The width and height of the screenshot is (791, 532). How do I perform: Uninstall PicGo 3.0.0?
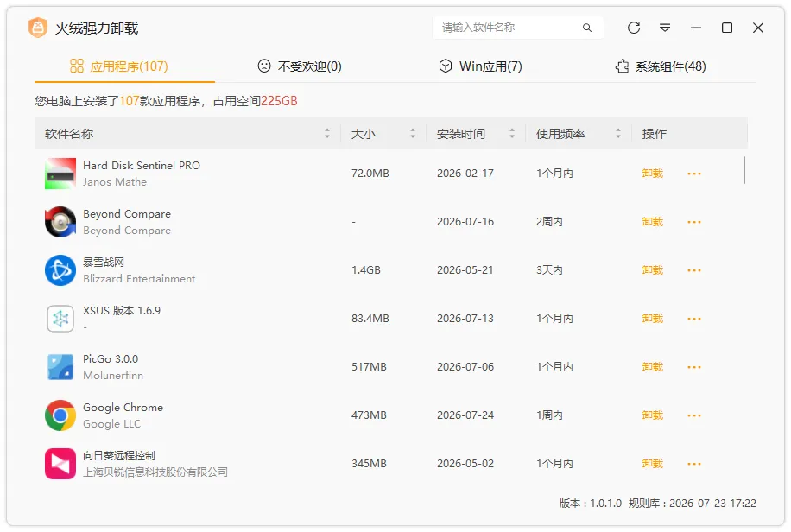[652, 367]
